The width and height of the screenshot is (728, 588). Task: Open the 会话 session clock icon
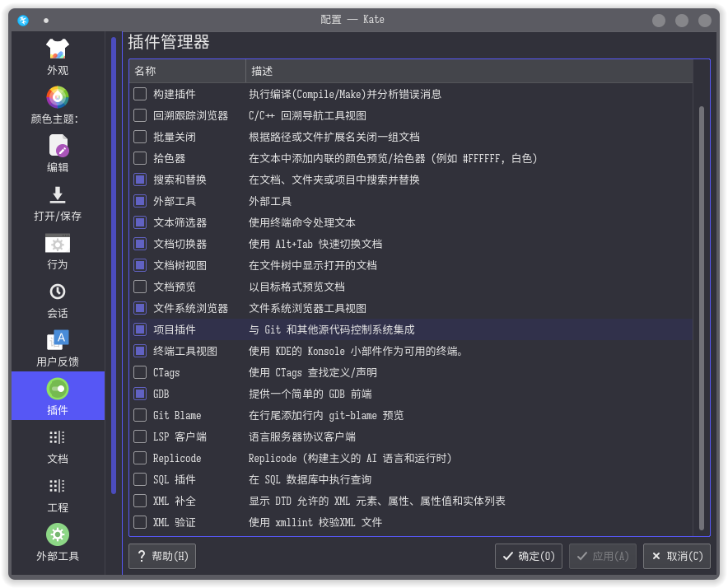pyautogui.click(x=58, y=292)
